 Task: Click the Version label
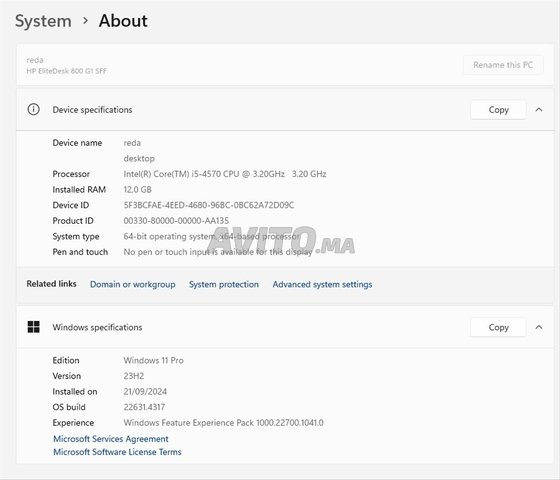pyautogui.click(x=67, y=376)
